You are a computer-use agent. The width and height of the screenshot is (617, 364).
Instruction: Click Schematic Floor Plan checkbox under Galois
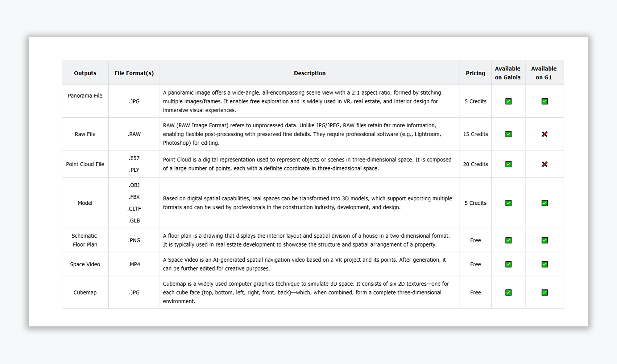pyautogui.click(x=508, y=240)
